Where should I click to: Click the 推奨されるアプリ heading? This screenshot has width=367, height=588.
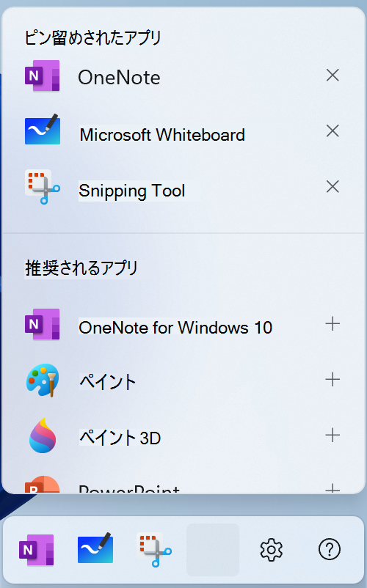[81, 268]
